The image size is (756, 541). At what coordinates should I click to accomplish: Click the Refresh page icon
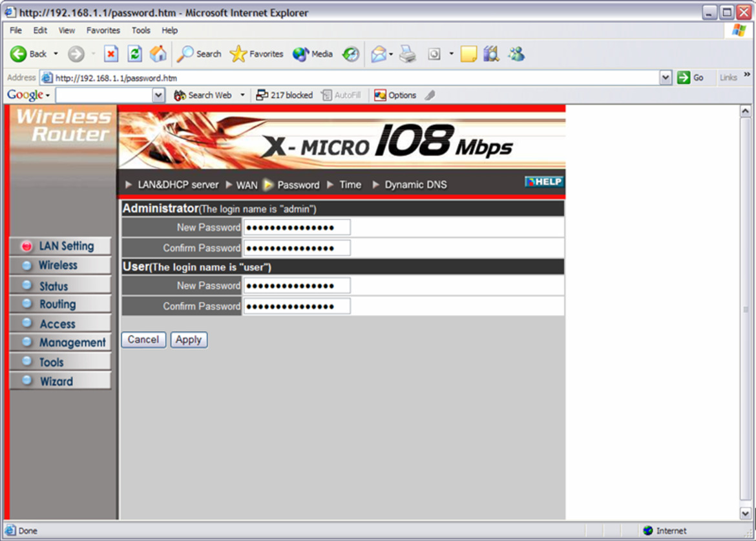click(134, 54)
